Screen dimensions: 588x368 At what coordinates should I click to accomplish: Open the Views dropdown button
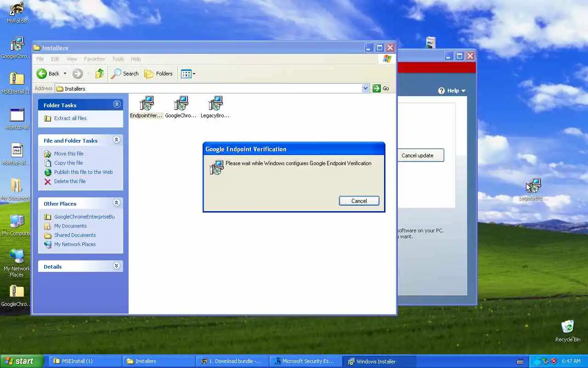coord(188,74)
